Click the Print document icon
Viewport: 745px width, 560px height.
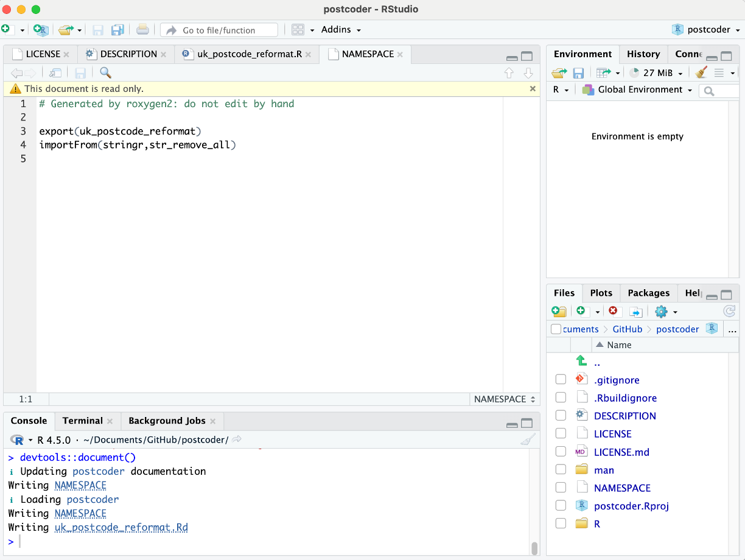142,29
